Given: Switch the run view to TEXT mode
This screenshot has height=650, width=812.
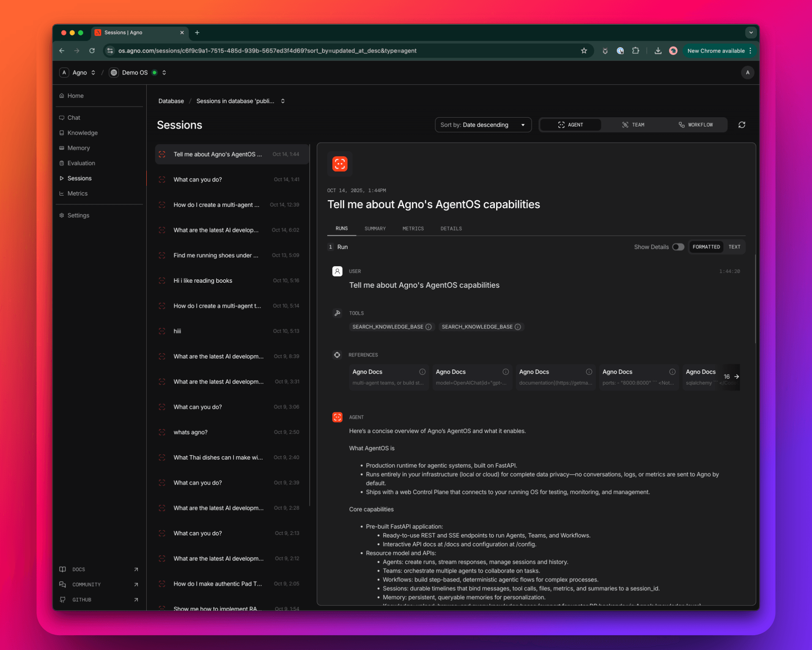Looking at the screenshot, I should tap(734, 247).
